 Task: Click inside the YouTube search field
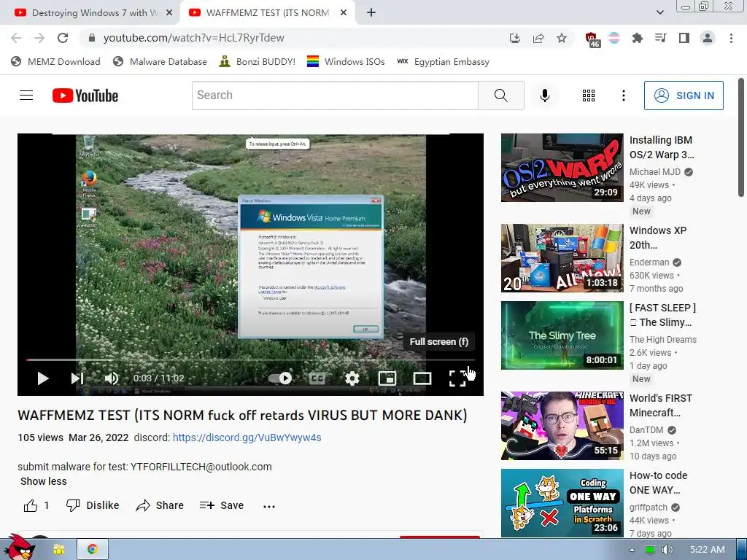tap(335, 96)
